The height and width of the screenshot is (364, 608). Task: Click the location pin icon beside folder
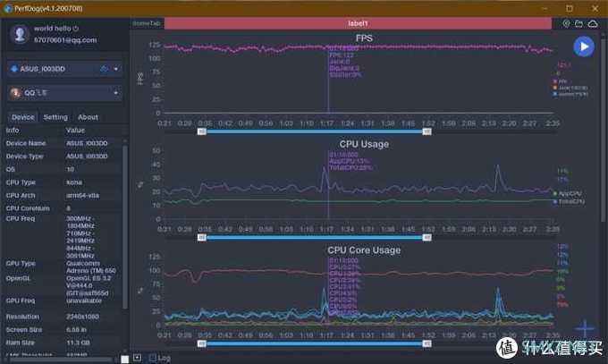(567, 24)
